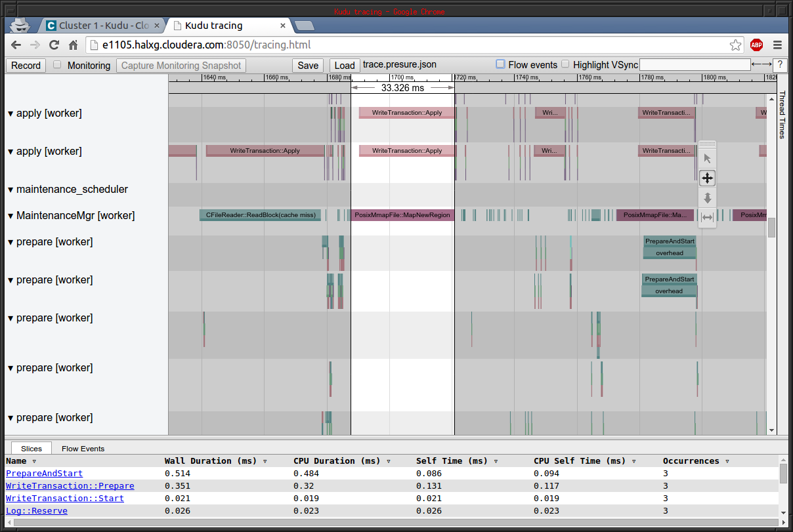The image size is (793, 532).
Task: Bookmark this page with the star
Action: pos(735,45)
